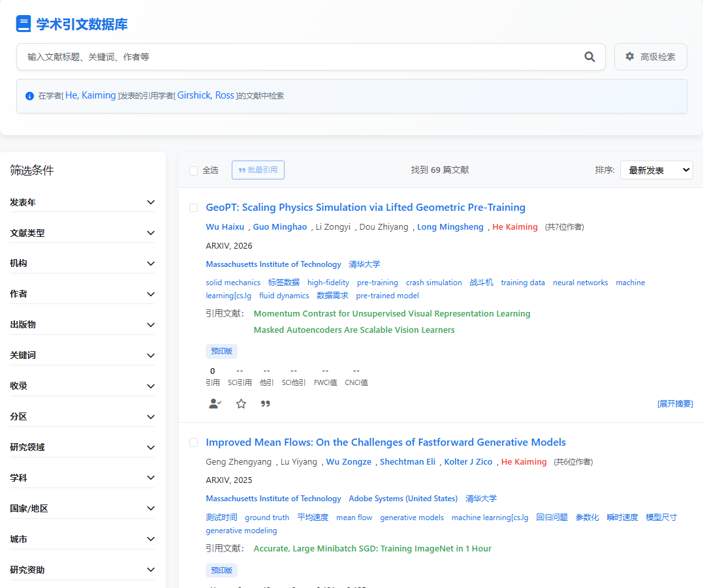Click the quote cite icon for GeoPT
The image size is (703, 588).
(266, 404)
